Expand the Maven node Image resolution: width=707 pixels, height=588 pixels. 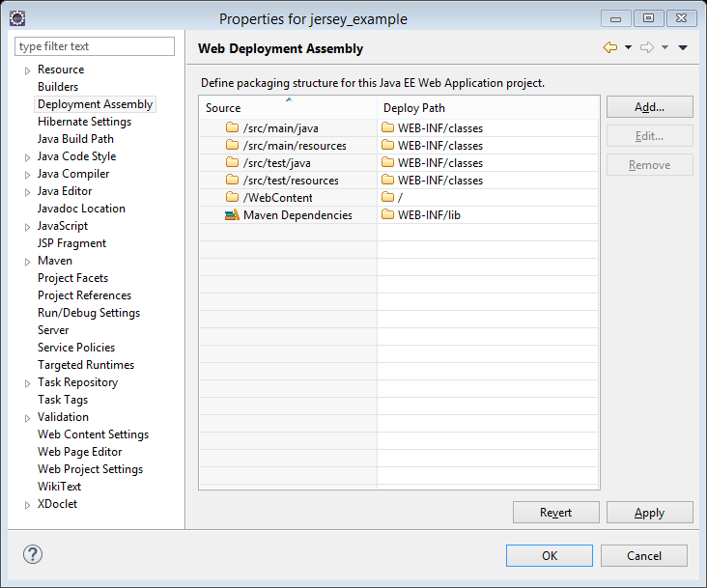coord(27,262)
